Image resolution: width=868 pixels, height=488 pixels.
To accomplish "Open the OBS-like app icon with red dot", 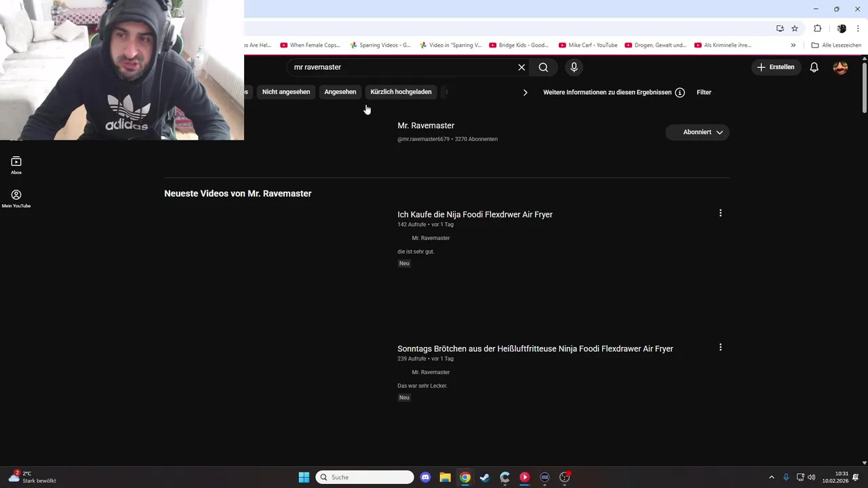I will point(564,477).
